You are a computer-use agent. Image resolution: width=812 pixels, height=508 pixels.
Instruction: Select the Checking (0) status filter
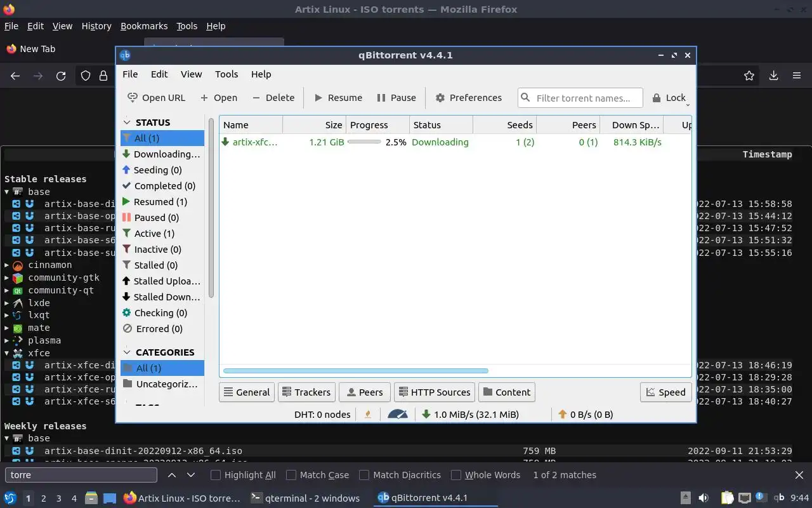pyautogui.click(x=162, y=313)
